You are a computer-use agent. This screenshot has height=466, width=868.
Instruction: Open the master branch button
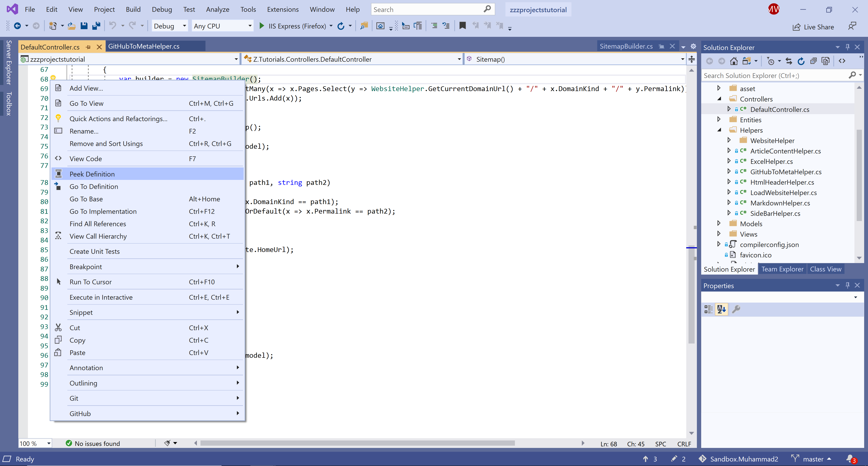click(x=812, y=459)
